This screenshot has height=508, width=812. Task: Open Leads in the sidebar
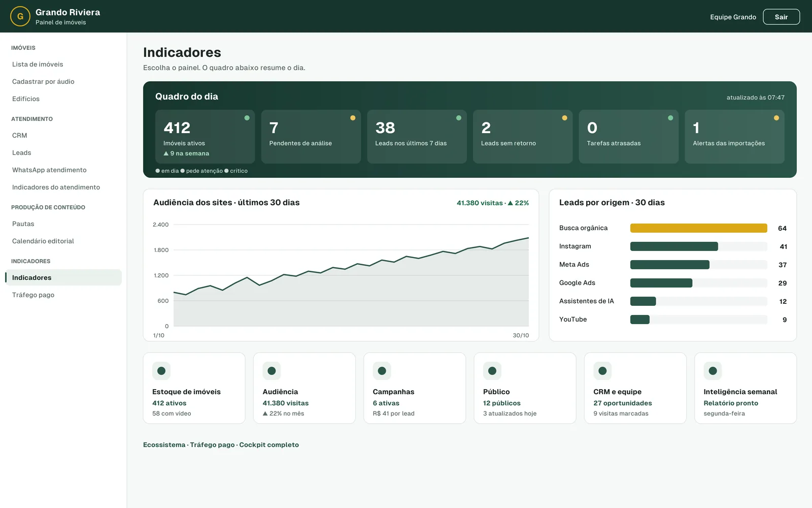click(x=63, y=153)
